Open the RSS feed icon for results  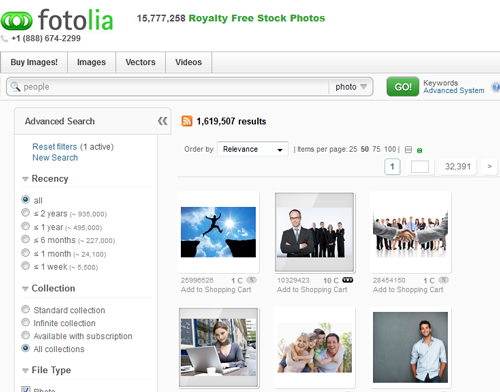pos(187,121)
